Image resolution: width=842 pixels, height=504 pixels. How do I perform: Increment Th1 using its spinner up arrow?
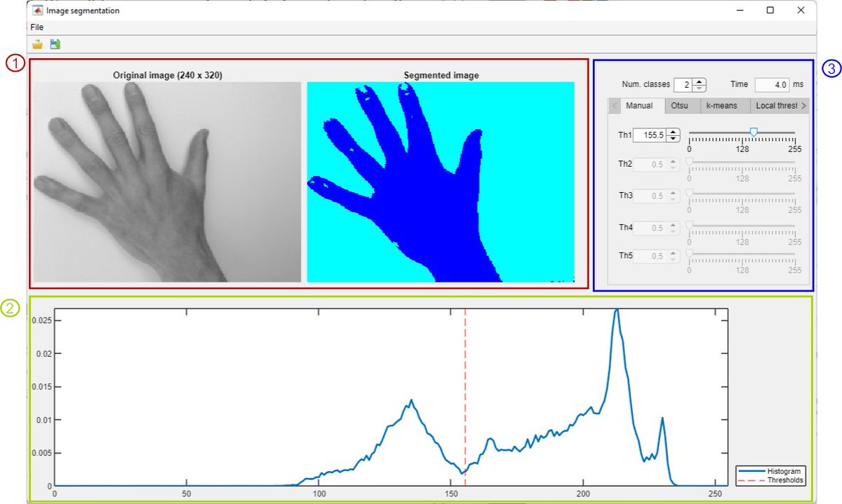click(x=672, y=132)
